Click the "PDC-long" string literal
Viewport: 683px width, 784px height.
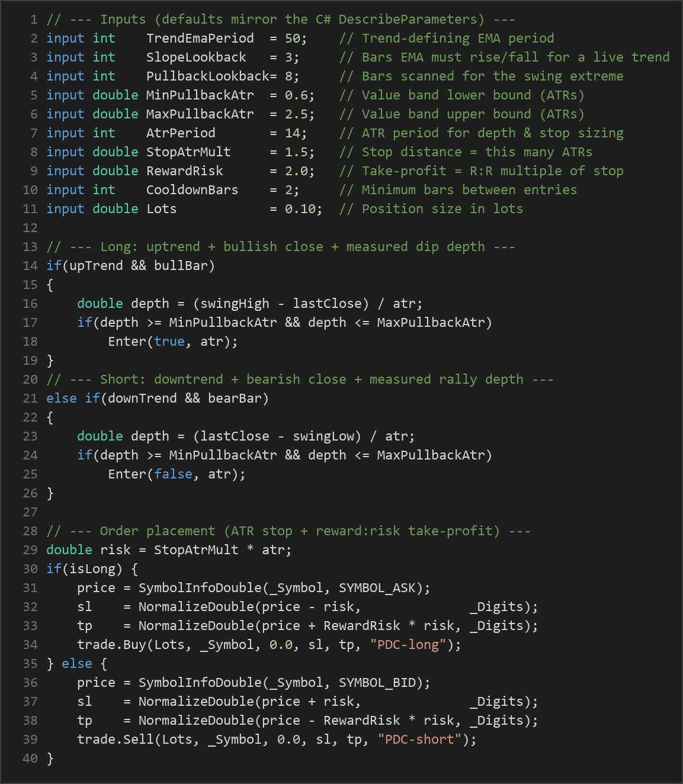tap(408, 645)
